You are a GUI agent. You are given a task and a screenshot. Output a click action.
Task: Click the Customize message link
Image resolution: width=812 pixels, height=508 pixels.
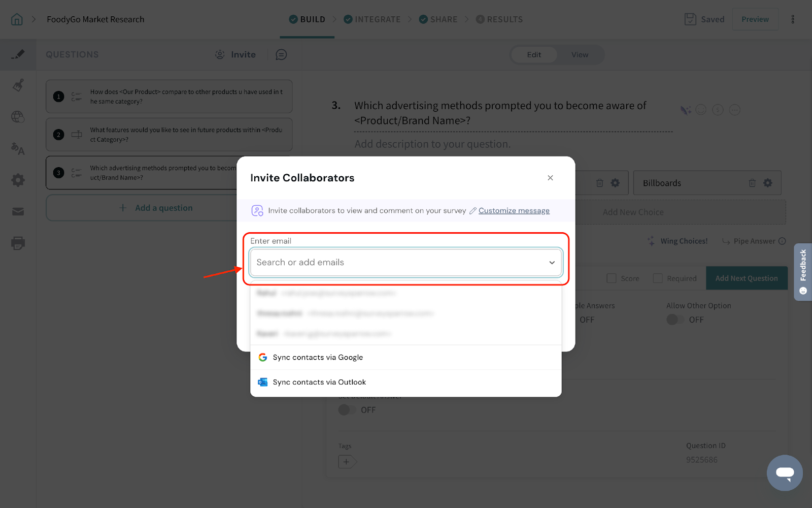[x=514, y=211]
